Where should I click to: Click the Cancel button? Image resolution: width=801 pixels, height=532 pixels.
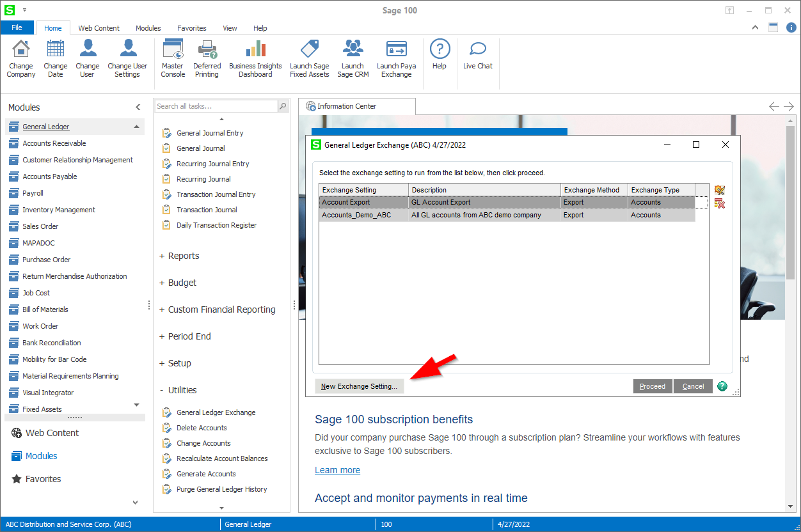point(694,386)
